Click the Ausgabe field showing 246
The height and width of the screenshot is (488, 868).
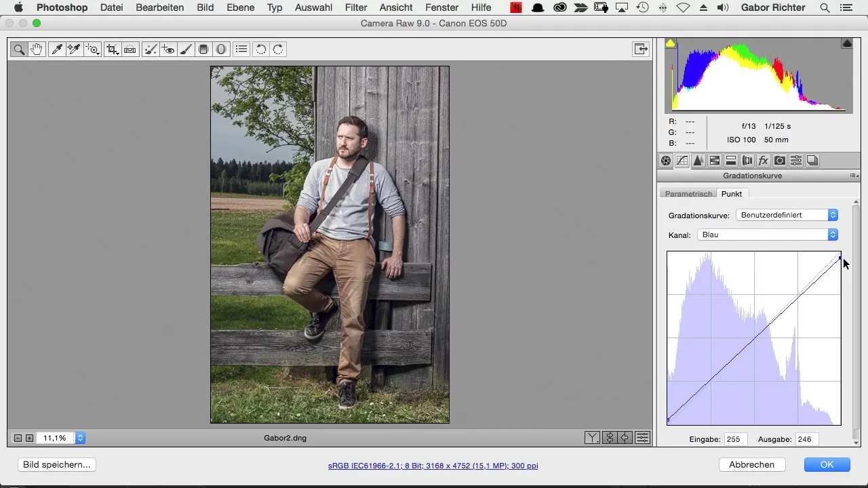[x=807, y=439]
